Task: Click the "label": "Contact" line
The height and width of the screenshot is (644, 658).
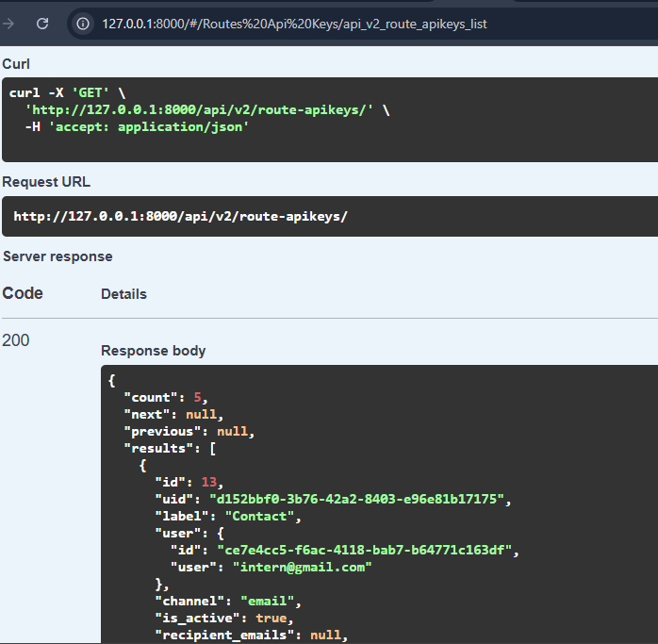Action: pos(228,516)
